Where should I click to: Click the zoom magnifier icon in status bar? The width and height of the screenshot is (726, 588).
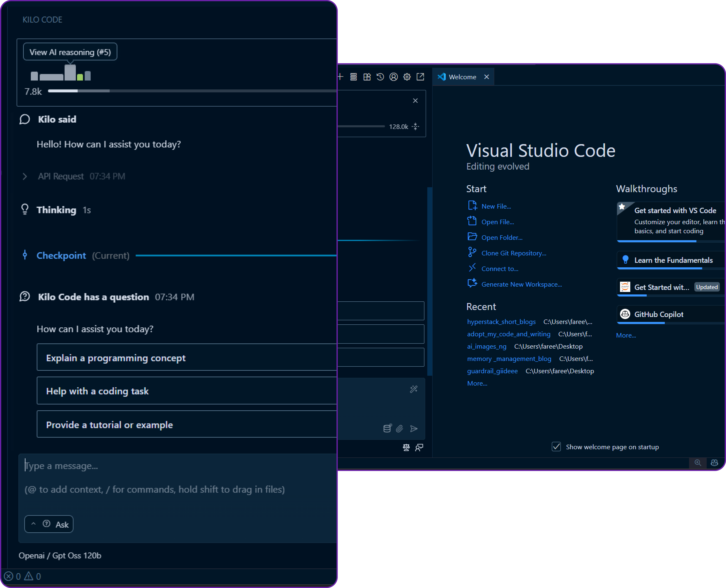point(698,463)
